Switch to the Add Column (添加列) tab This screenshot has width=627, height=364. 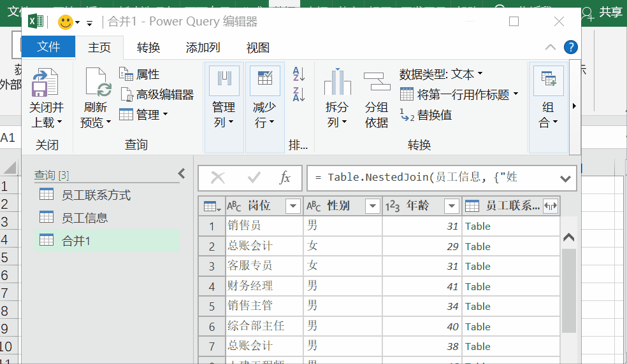(203, 48)
